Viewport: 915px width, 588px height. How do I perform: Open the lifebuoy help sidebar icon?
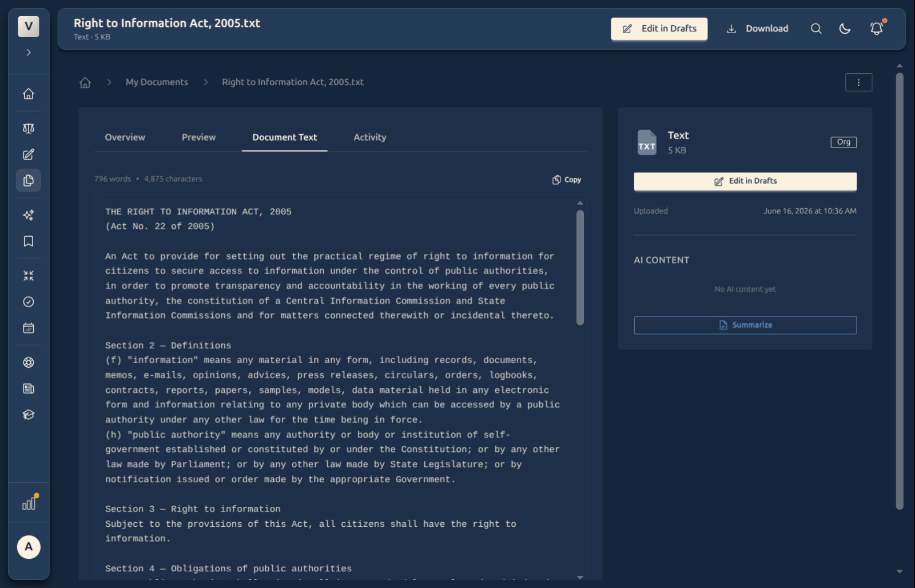click(x=29, y=363)
